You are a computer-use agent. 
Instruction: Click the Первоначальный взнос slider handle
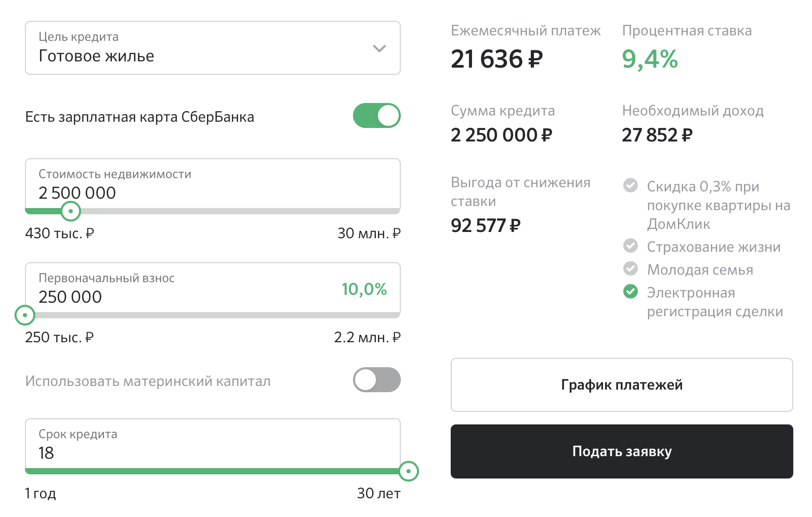(25, 315)
